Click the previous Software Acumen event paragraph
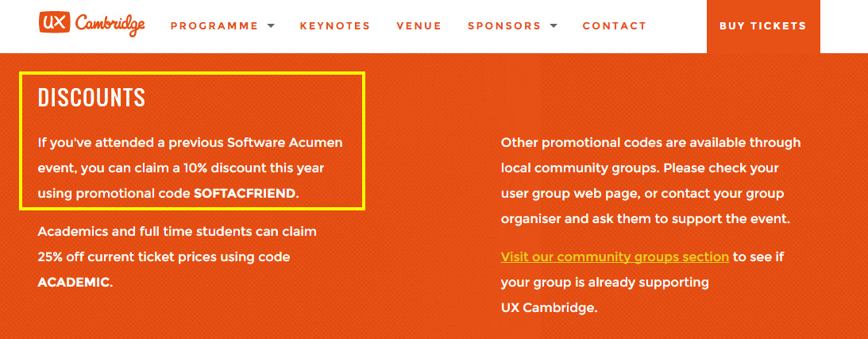Image resolution: width=868 pixels, height=339 pixels. pos(190,168)
